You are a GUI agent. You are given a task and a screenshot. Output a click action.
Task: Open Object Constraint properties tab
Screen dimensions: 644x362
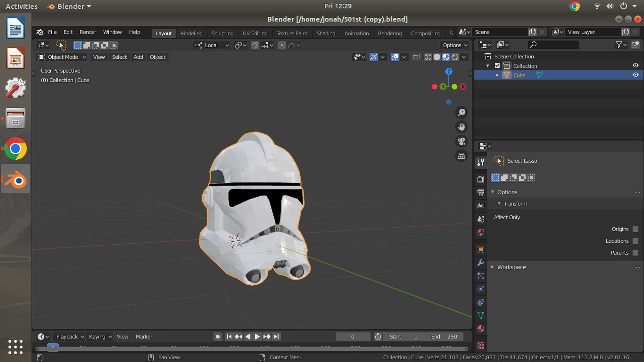click(481, 302)
